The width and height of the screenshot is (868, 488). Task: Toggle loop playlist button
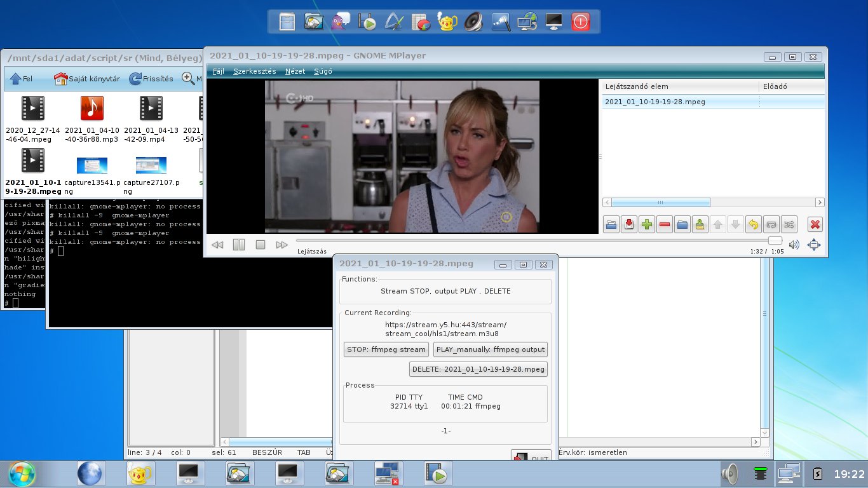coord(771,224)
